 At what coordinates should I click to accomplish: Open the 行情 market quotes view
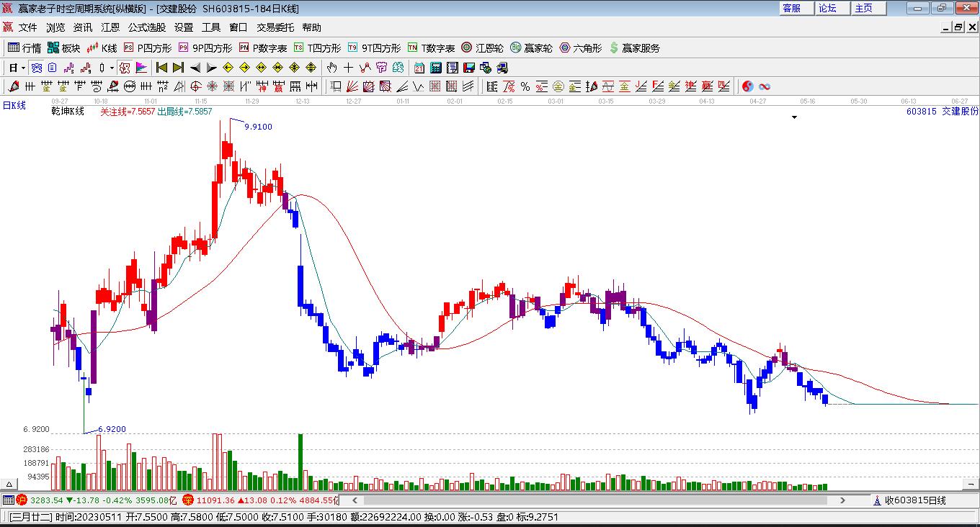click(x=24, y=48)
